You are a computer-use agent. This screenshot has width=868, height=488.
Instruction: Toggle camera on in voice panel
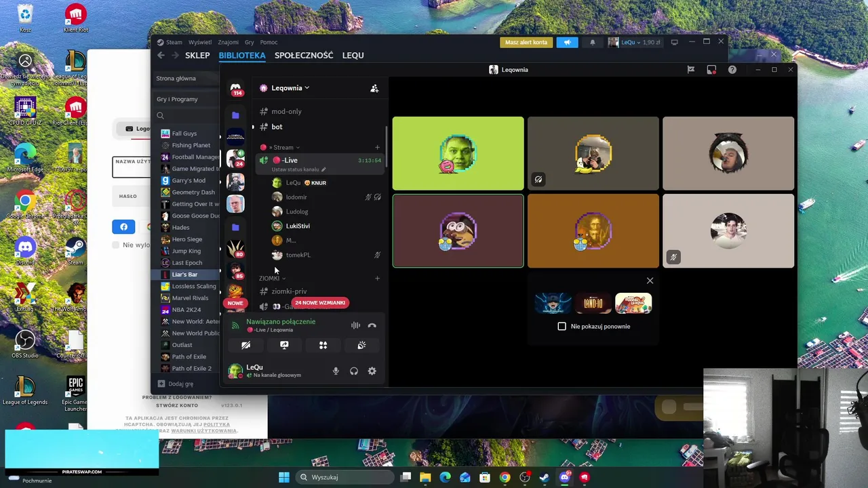coord(246,345)
